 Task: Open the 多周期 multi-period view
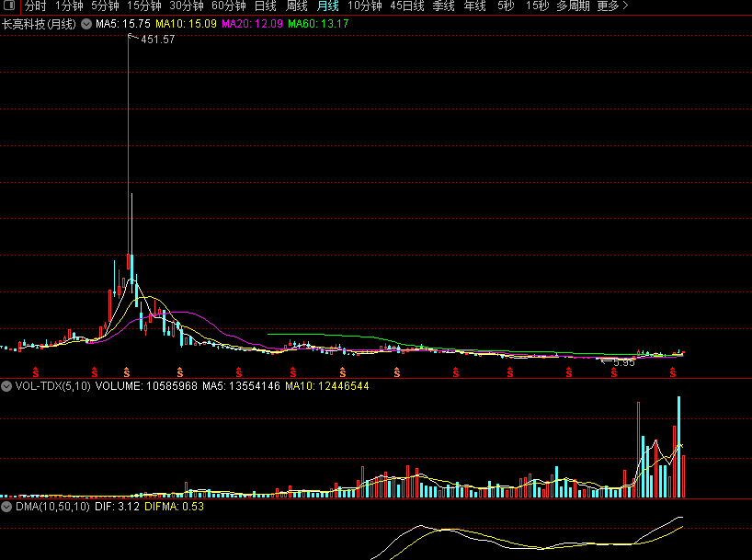click(x=573, y=6)
